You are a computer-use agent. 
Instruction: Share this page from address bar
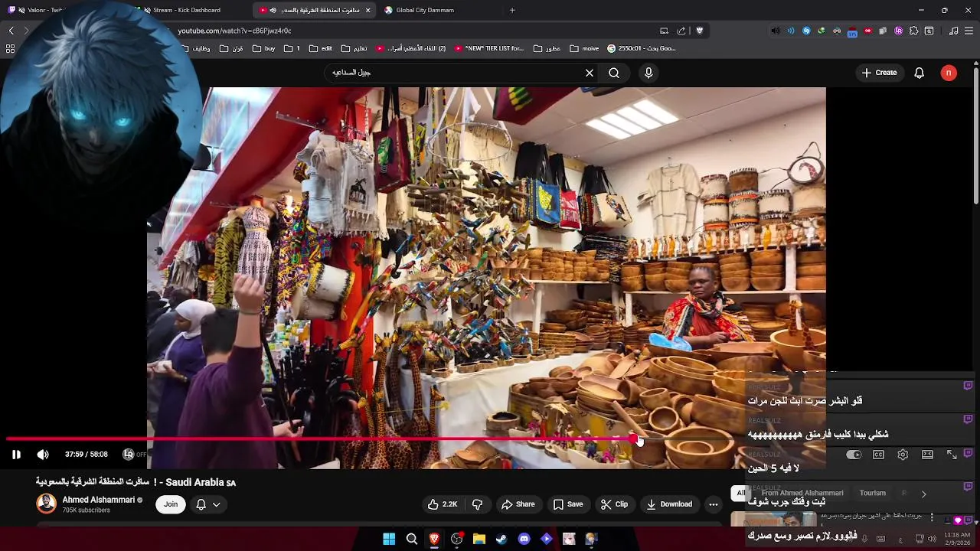pyautogui.click(x=681, y=31)
